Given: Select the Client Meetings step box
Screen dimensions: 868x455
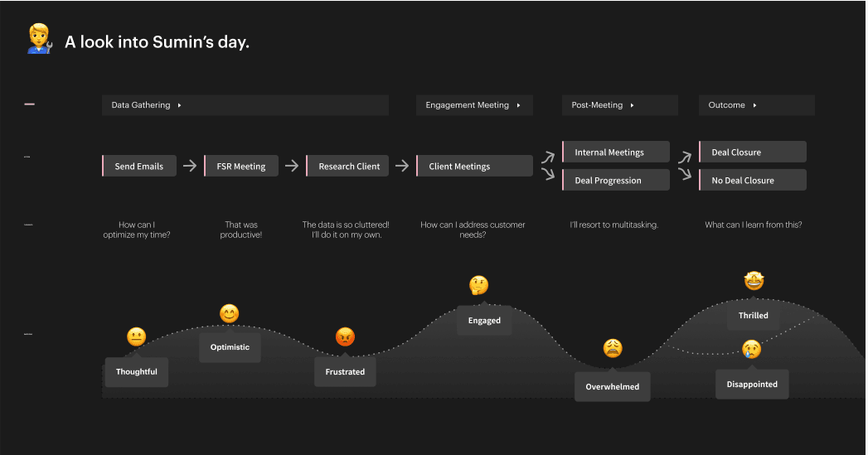Looking at the screenshot, I should click(474, 166).
